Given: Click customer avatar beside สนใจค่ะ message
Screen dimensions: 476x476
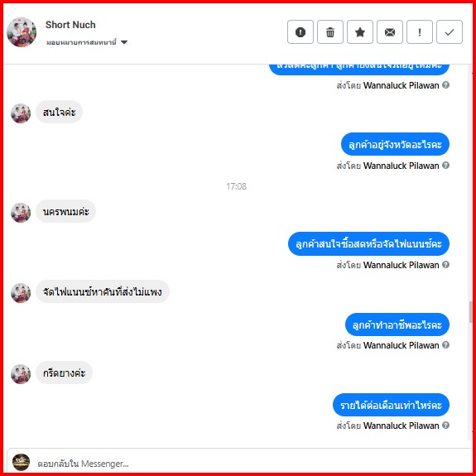Looking at the screenshot, I should point(21,113).
